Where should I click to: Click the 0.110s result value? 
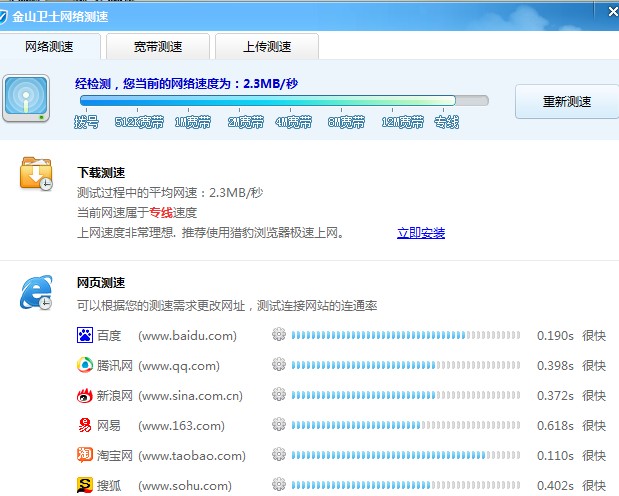(x=555, y=456)
